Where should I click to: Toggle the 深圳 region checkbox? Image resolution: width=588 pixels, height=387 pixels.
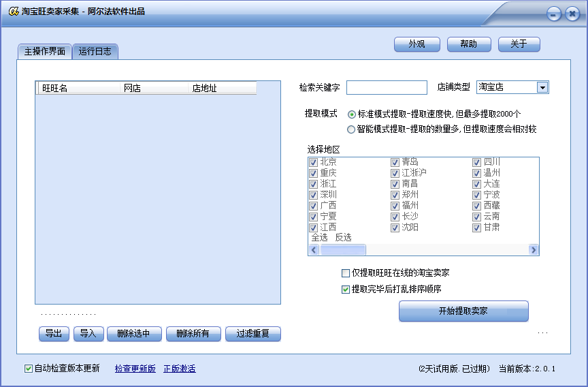tap(314, 195)
